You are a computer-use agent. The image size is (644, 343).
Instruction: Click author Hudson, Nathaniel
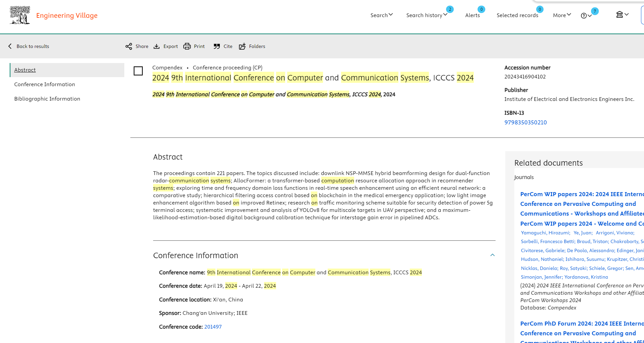click(x=542, y=259)
